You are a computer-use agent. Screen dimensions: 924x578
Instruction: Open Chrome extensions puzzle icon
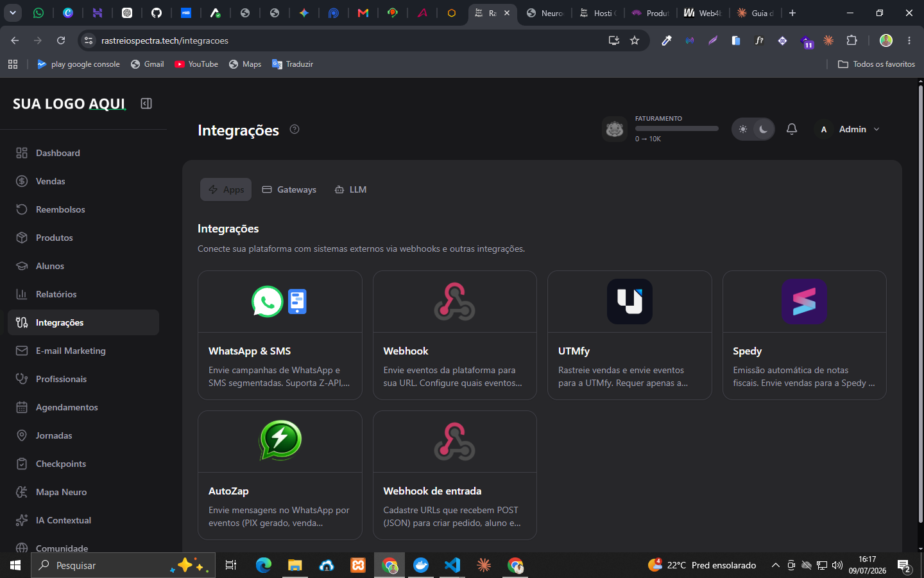(x=852, y=40)
